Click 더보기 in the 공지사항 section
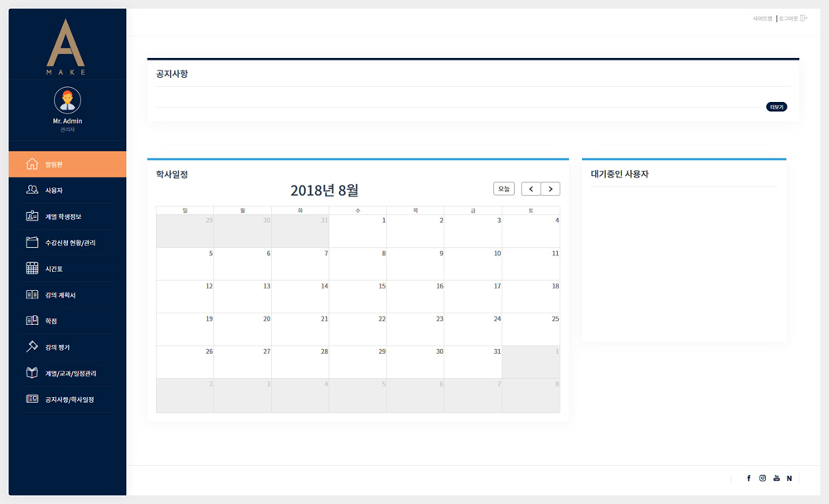The width and height of the screenshot is (829, 504). point(776,107)
